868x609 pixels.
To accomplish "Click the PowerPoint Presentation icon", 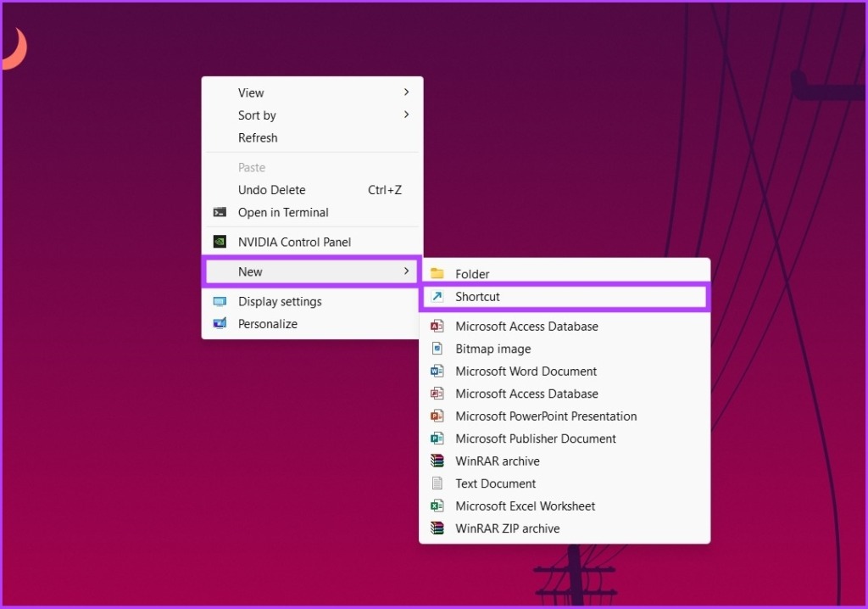I will 437,416.
